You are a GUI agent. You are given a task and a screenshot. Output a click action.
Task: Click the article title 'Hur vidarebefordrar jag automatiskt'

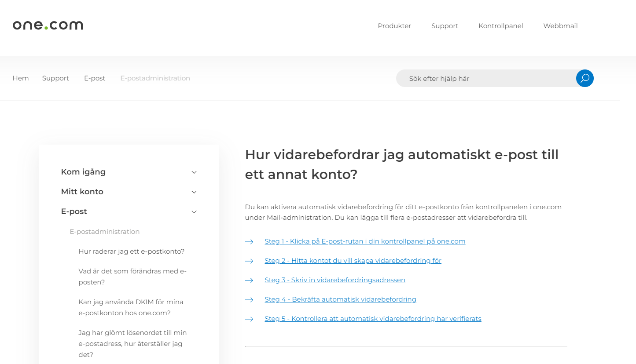[x=402, y=164]
